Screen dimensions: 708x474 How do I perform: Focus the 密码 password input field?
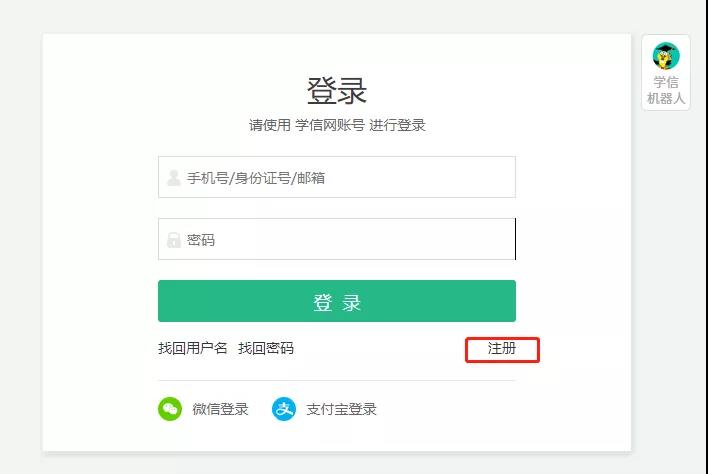(x=337, y=239)
